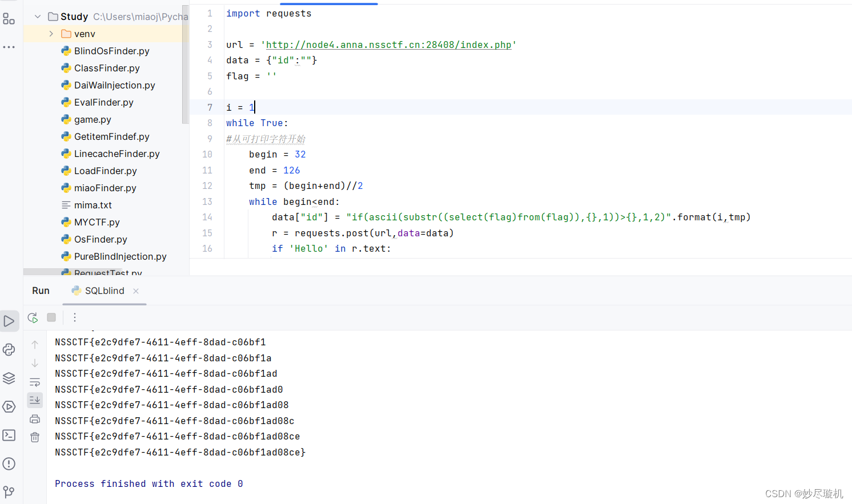Click the requests.post line 15
The width and height of the screenshot is (852, 504).
[363, 233]
